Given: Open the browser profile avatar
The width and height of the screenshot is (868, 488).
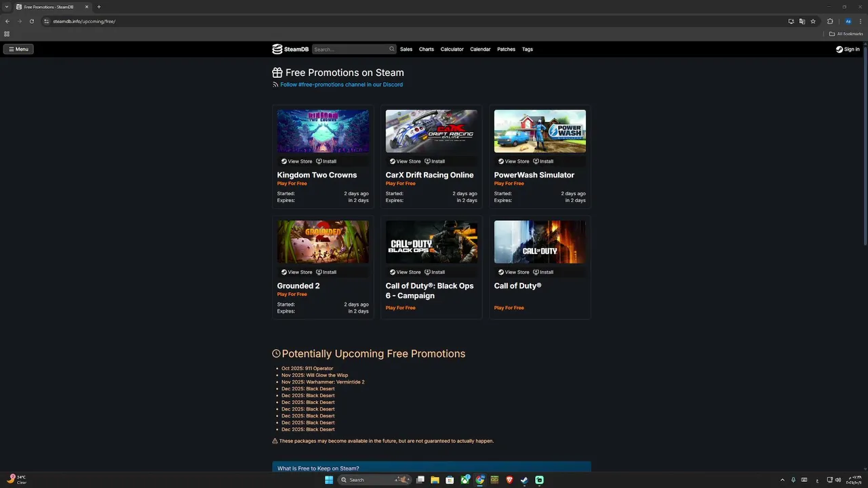Looking at the screenshot, I should [x=848, y=21].
